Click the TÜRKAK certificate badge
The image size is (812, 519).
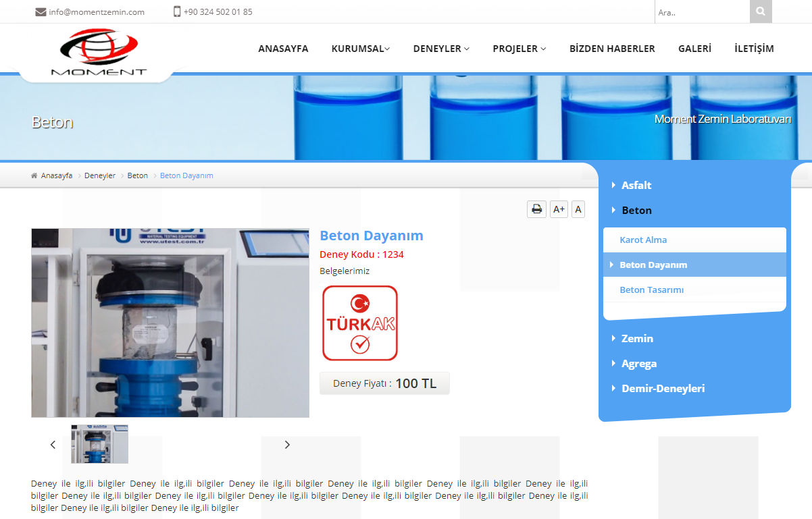(x=360, y=323)
